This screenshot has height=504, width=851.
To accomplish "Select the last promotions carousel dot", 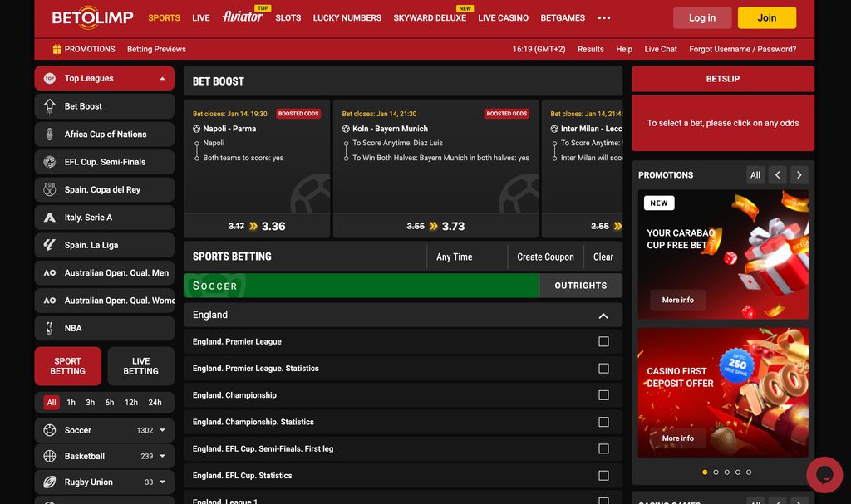I will point(749,472).
